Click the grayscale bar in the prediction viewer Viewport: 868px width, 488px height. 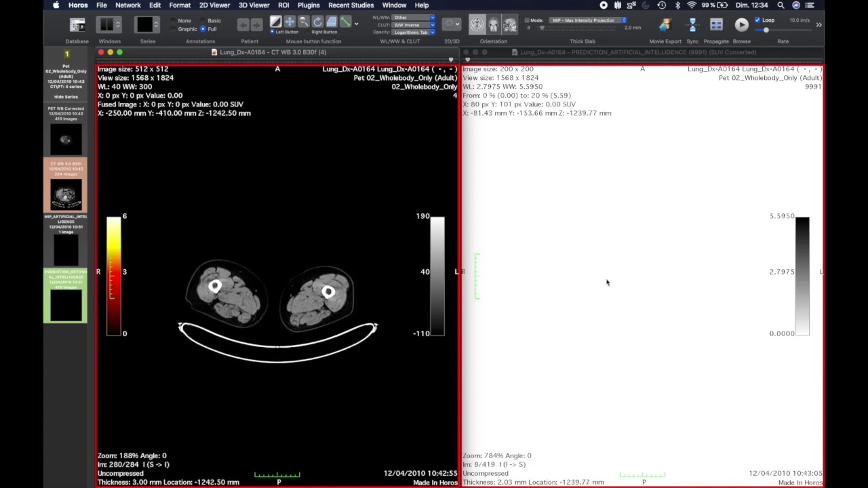click(x=802, y=276)
